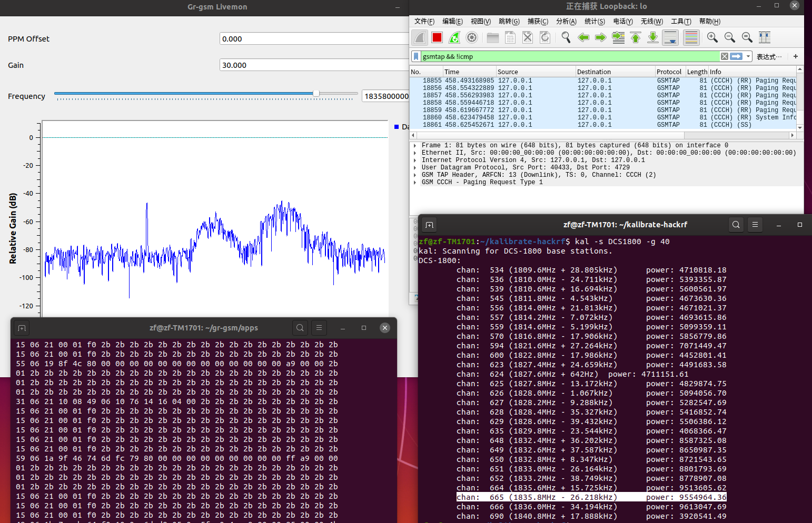Expand the GSM TAP Header row
The height and width of the screenshot is (523, 812).
pyautogui.click(x=415, y=175)
